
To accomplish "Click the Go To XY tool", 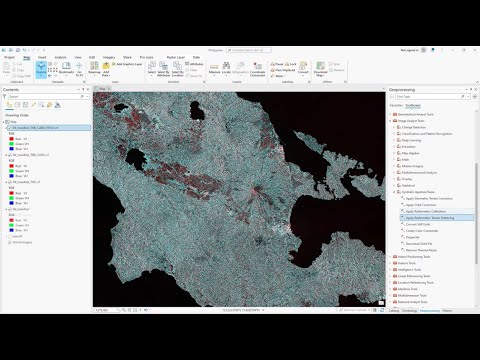I will coord(79,69).
